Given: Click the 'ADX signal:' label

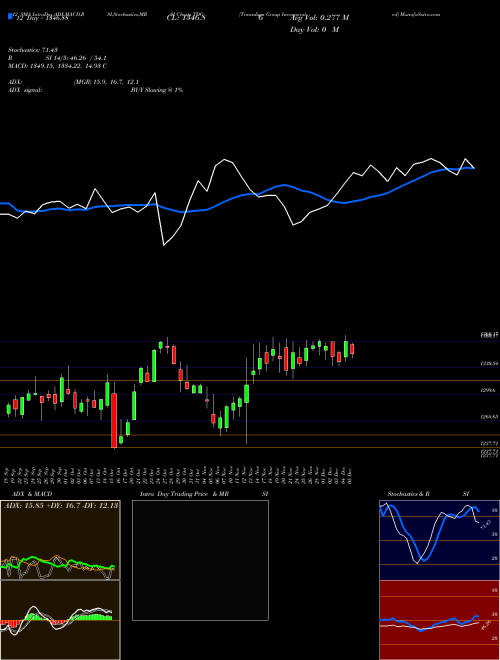Looking at the screenshot, I should coord(25,90).
